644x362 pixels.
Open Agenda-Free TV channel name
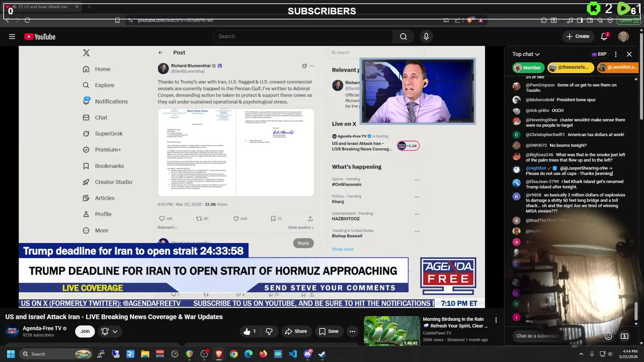pos(42,328)
